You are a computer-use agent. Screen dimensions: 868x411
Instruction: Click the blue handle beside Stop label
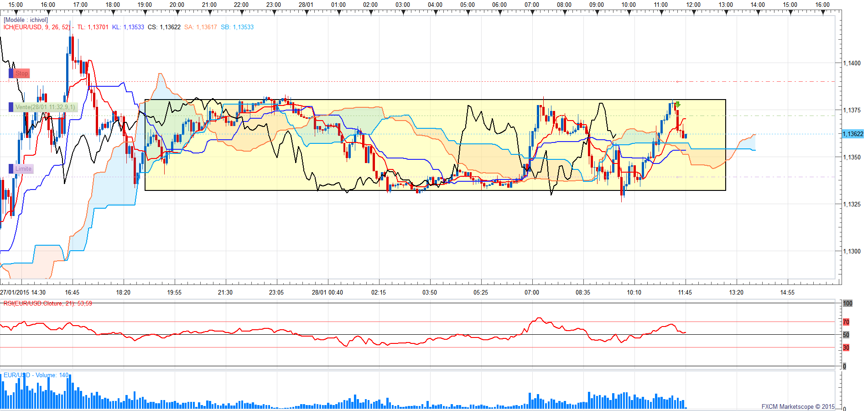pos(11,74)
